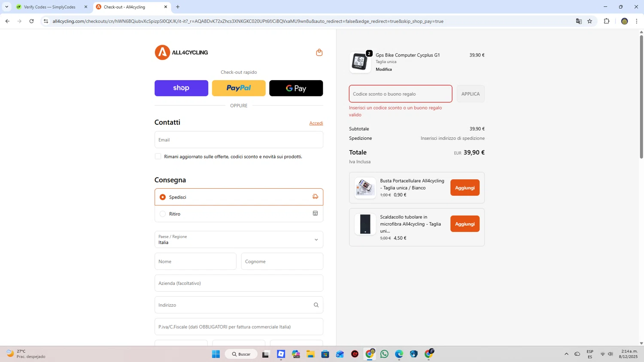Open WhatsApp from the taskbar
This screenshot has width=644, height=362.
[384, 354]
